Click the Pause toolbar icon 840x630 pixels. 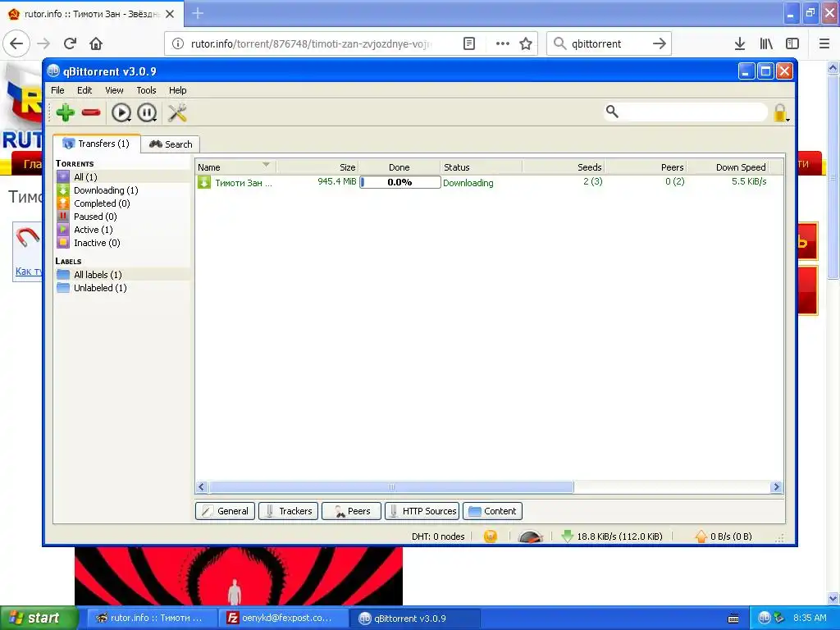tap(147, 112)
